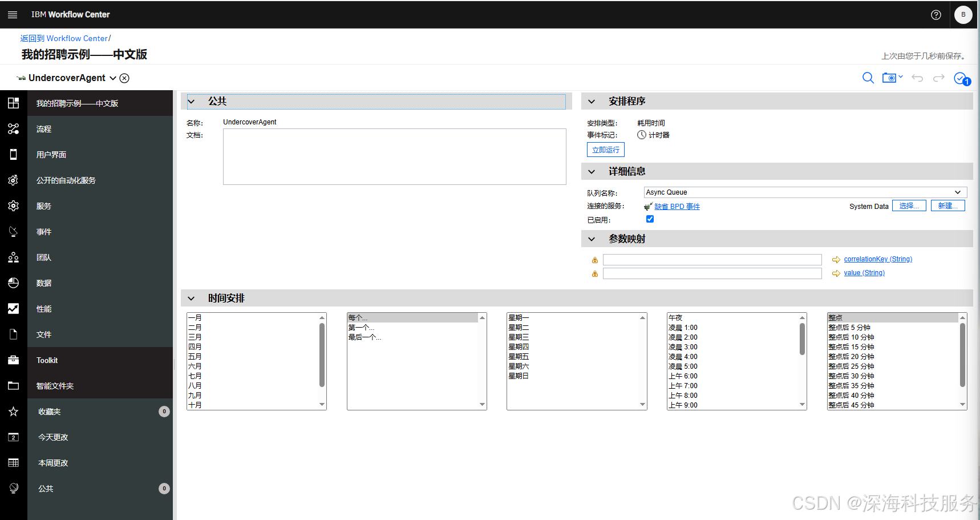
Task: Open the user avatar B menu
Action: [x=963, y=15]
